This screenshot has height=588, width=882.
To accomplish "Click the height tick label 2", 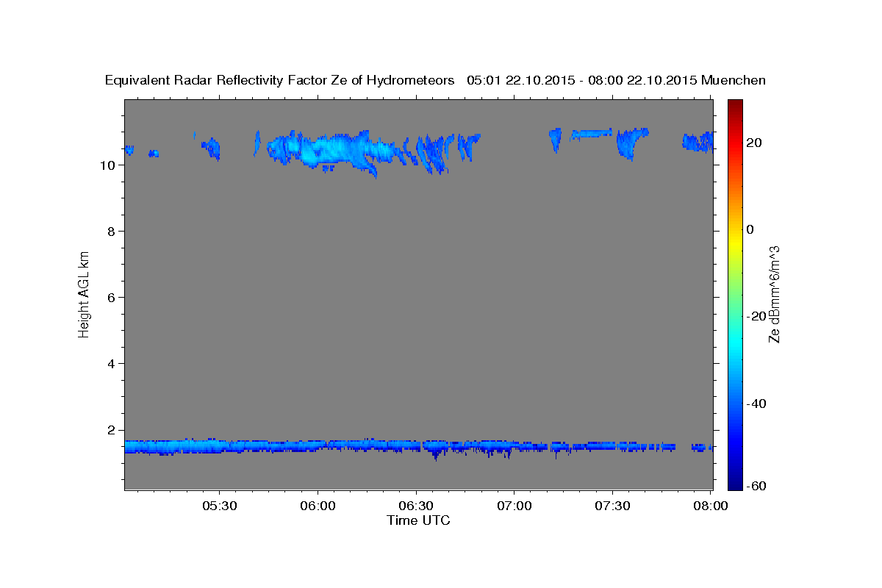I will pos(111,430).
